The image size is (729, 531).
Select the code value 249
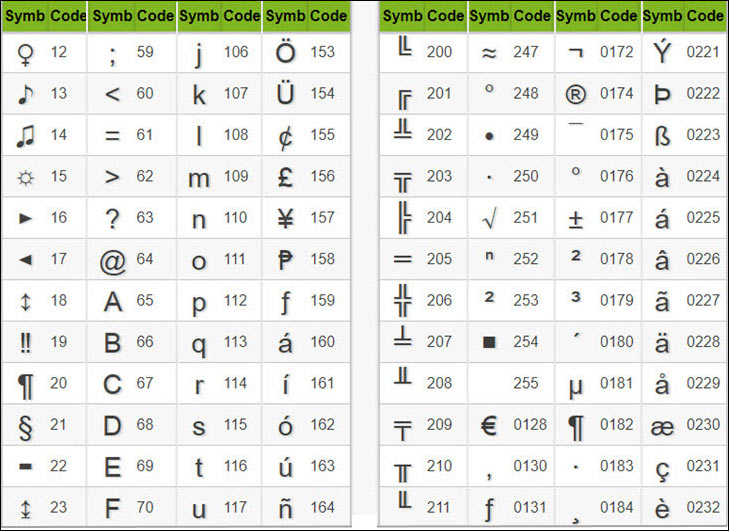[526, 135]
